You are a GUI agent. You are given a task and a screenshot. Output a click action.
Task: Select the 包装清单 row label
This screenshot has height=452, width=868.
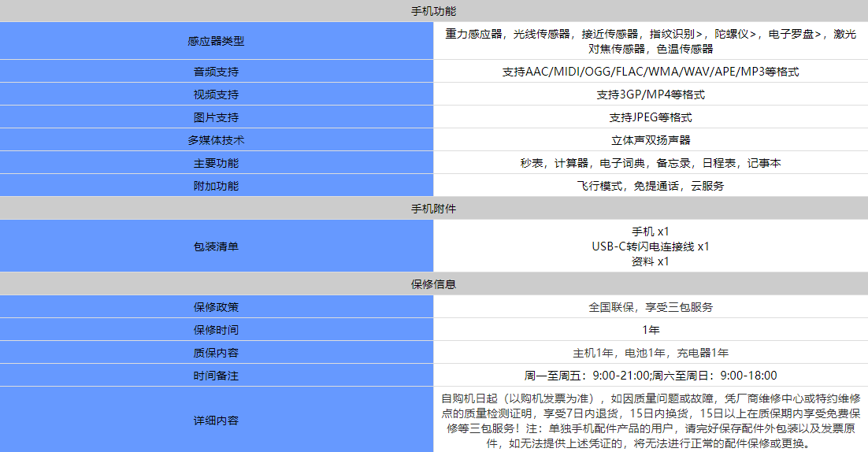pyautogui.click(x=216, y=246)
